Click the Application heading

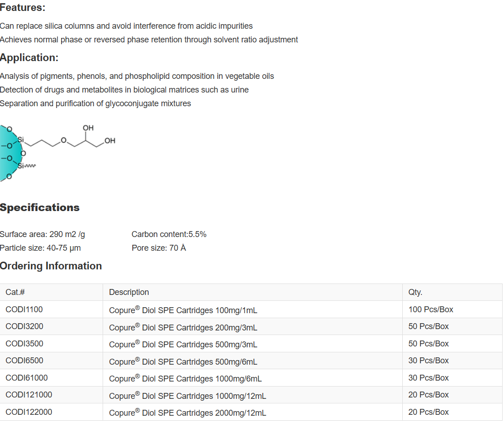tap(29, 58)
